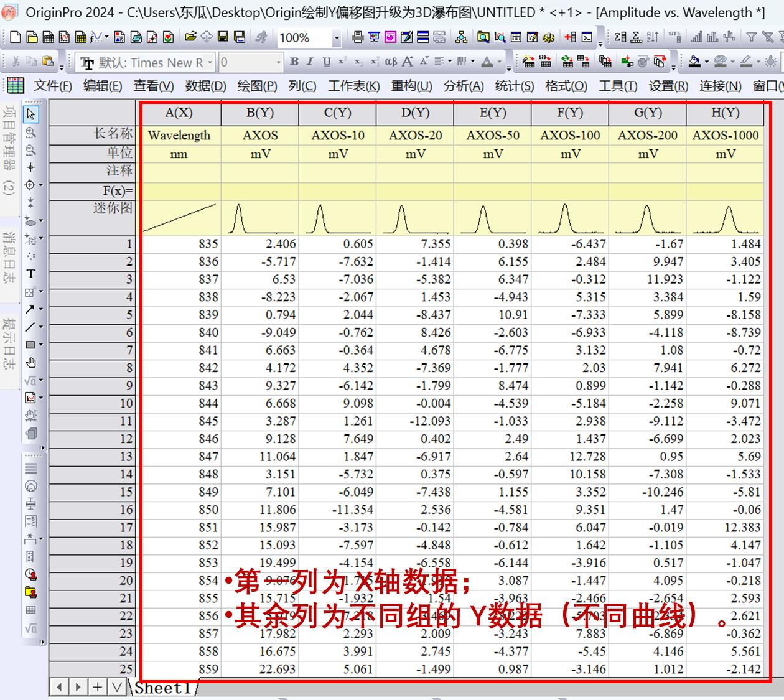Open the 统计(S) menu
Viewport: 784px width, 700px height.
tap(515, 86)
